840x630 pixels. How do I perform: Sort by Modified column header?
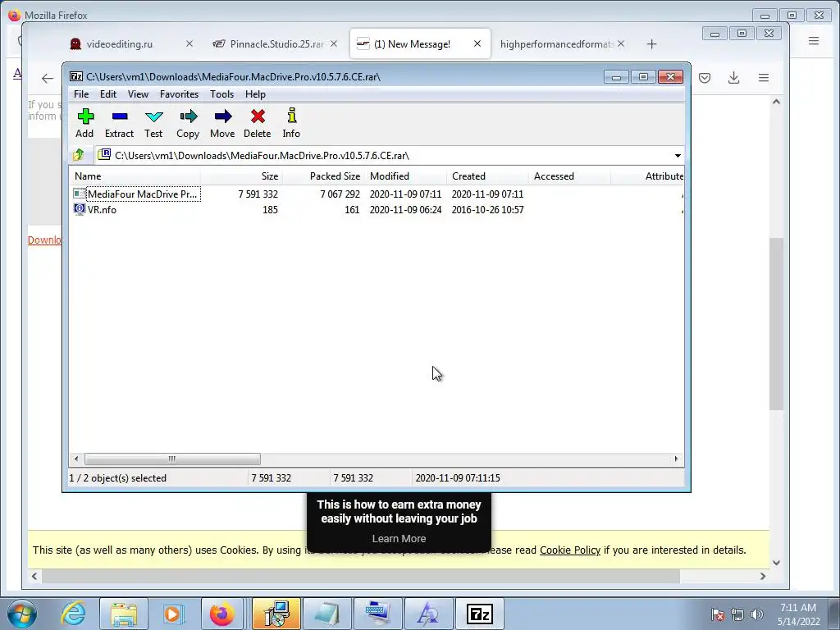point(405,176)
